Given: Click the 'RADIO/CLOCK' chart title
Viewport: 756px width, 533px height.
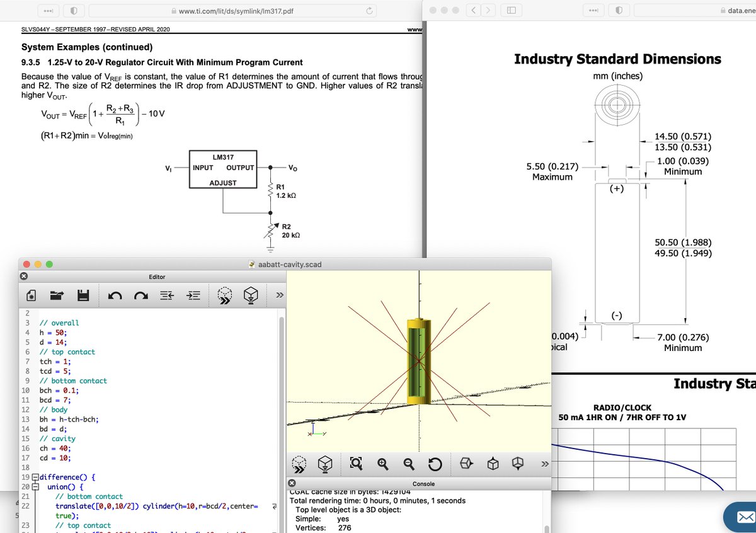Looking at the screenshot, I should coord(622,408).
